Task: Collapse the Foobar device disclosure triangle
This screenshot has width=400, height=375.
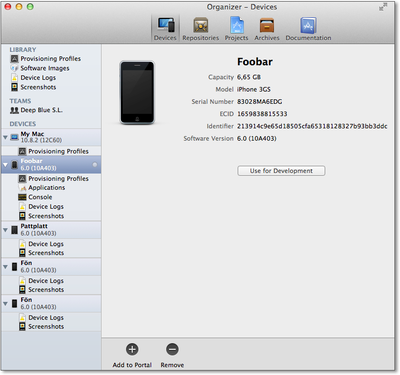Action: 5,165
